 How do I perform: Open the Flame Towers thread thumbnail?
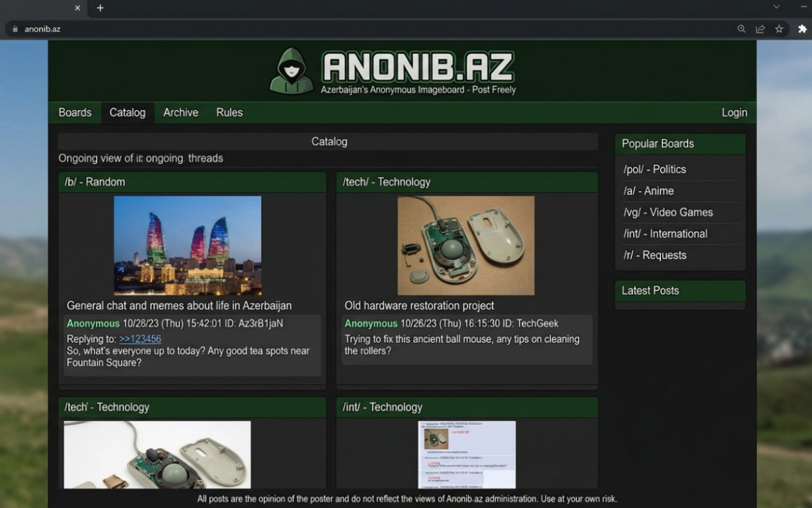click(187, 246)
